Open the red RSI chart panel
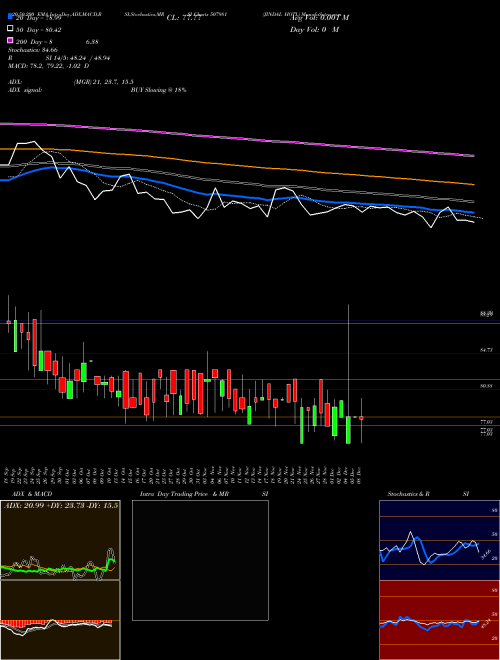 pyautogui.click(x=439, y=620)
